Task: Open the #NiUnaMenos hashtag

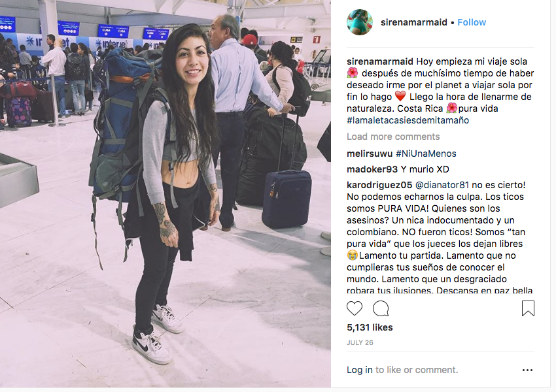Action: (426, 154)
